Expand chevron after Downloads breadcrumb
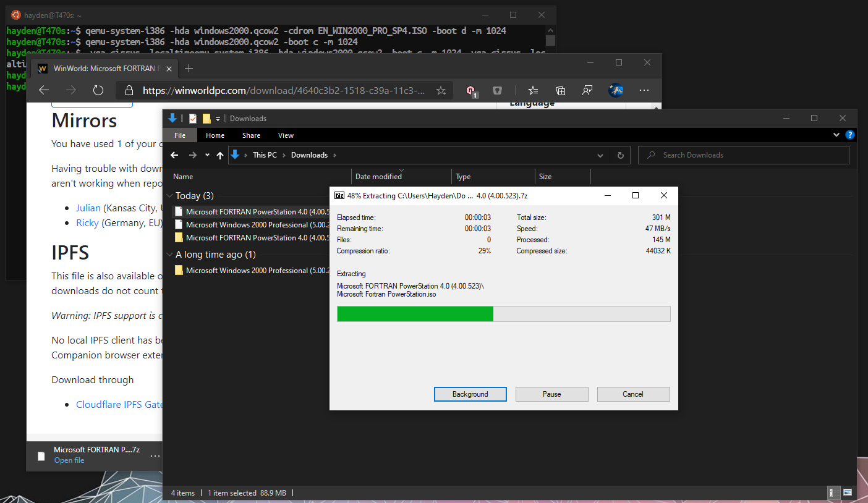The image size is (868, 503). [x=334, y=155]
